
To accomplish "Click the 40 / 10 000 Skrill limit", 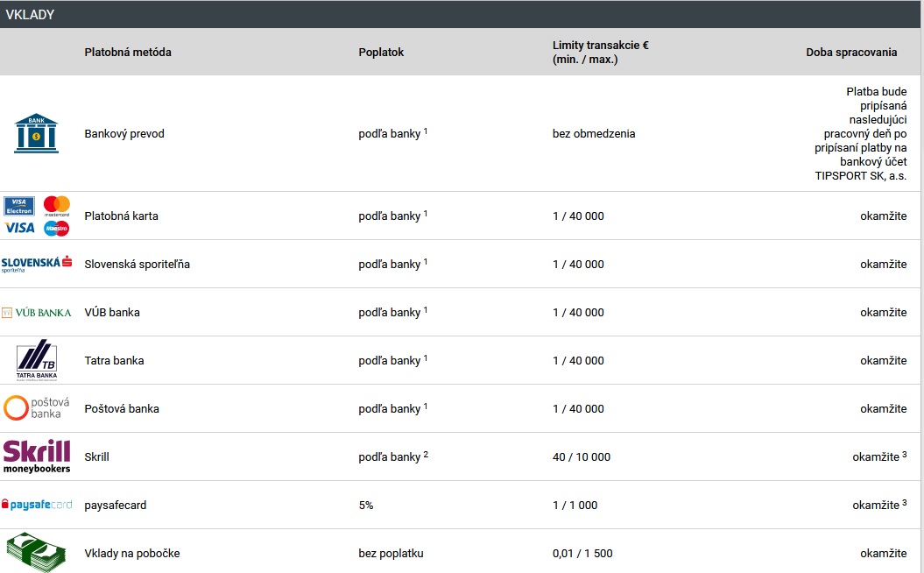I will pyautogui.click(x=582, y=456).
